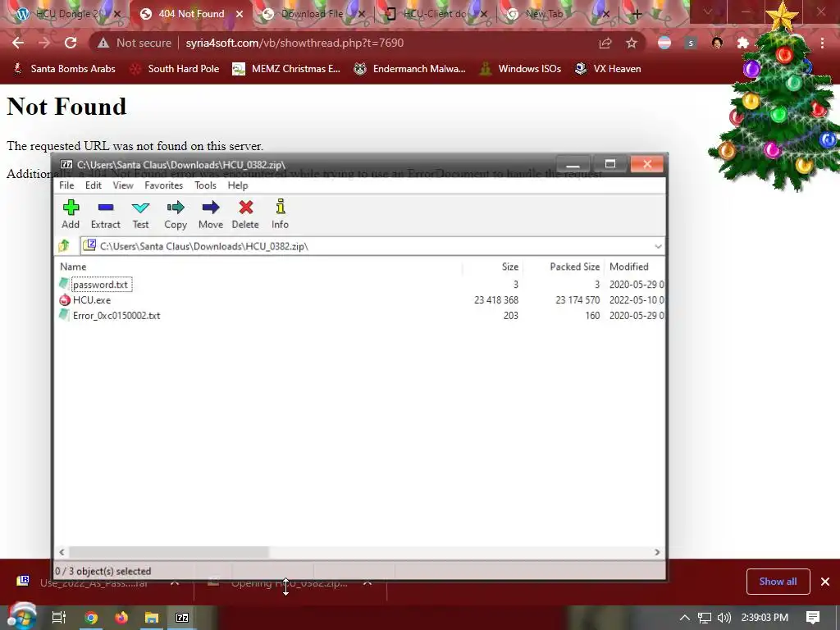Viewport: 840px width, 630px height.
Task: Click the Copy toolbar icon
Action: 176,214
